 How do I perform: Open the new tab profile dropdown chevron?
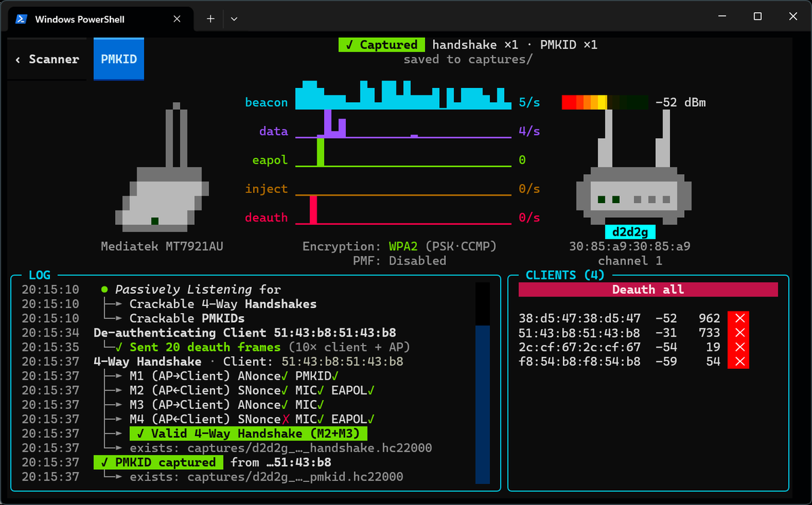[x=234, y=19]
